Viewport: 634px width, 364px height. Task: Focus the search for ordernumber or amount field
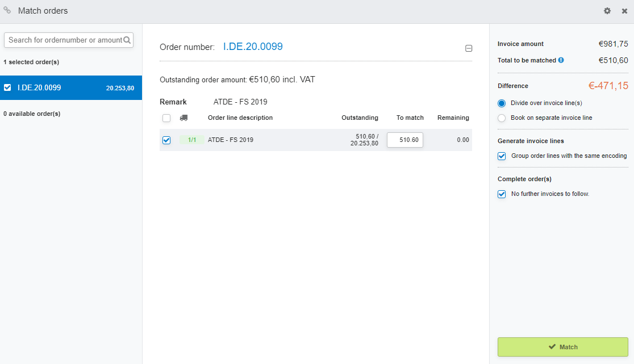click(x=69, y=40)
